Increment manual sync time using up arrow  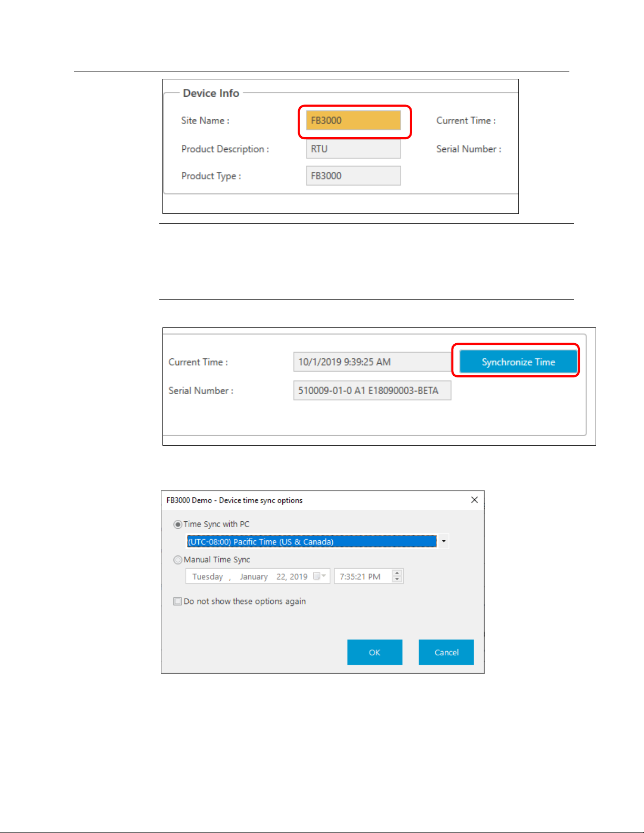coord(397,573)
